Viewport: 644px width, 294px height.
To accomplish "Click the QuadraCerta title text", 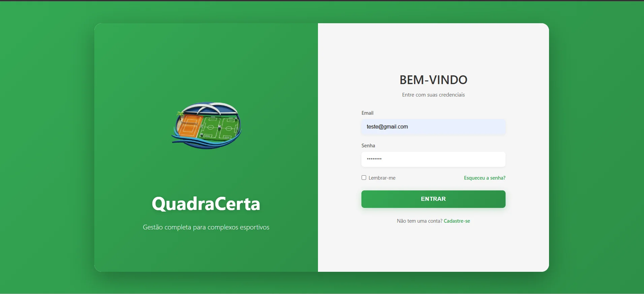I will [x=206, y=204].
